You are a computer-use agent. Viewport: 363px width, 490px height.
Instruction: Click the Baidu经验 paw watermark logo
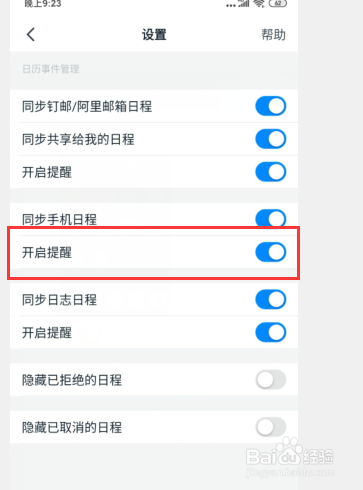(x=290, y=453)
